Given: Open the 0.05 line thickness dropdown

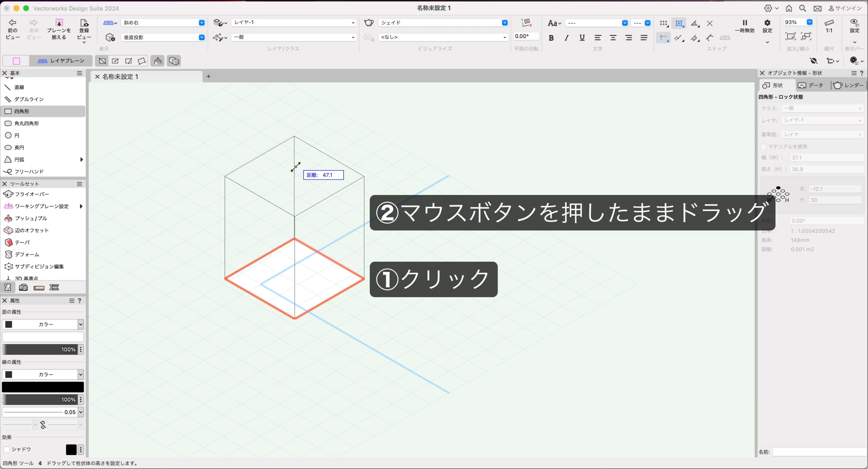Looking at the screenshot, I should click(x=43, y=412).
